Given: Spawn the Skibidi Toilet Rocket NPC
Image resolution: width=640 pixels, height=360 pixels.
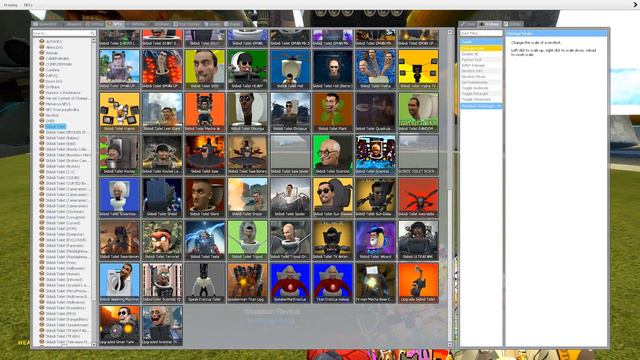Looking at the screenshot, I should tap(120, 155).
